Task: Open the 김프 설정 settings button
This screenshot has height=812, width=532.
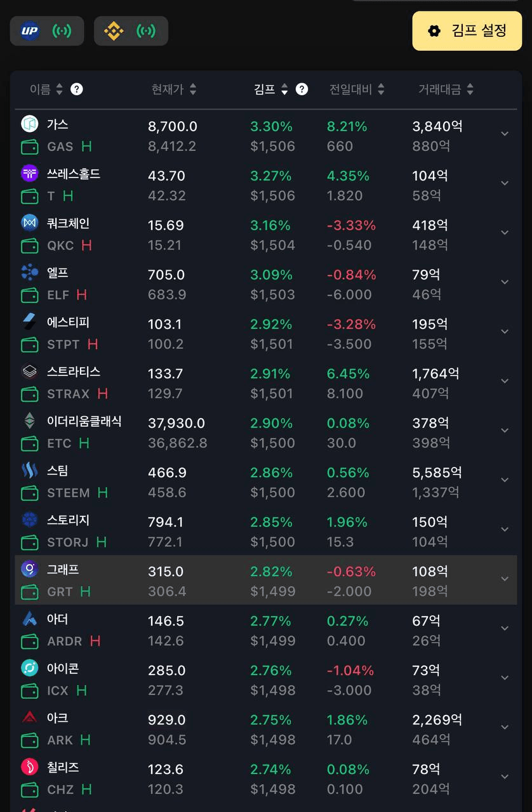Action: coord(467,30)
